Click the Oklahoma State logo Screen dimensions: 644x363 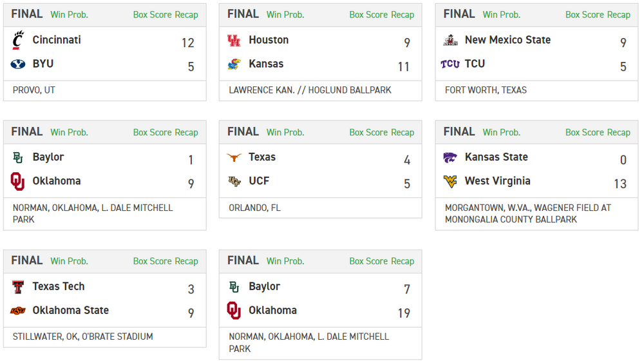[x=18, y=311]
